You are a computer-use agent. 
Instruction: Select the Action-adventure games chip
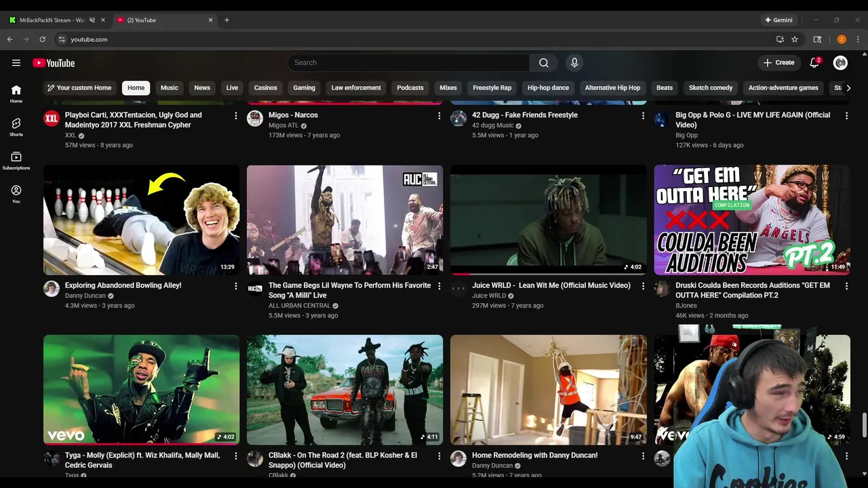(783, 88)
